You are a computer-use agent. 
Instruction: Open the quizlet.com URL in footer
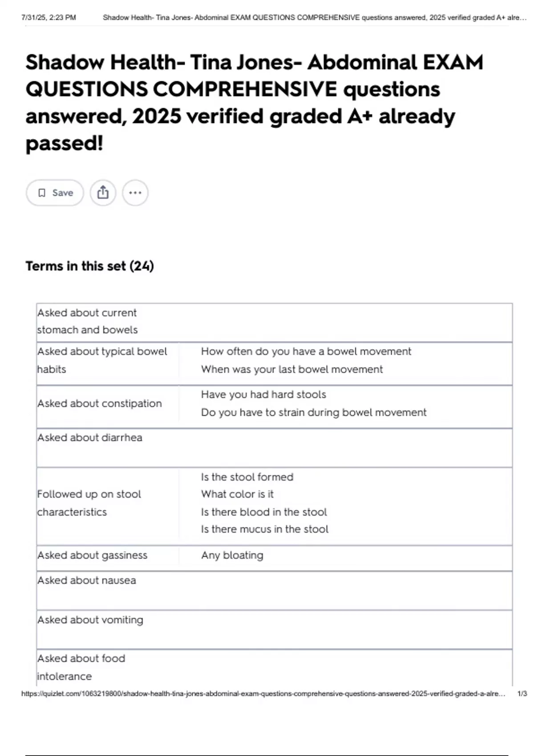click(263, 693)
